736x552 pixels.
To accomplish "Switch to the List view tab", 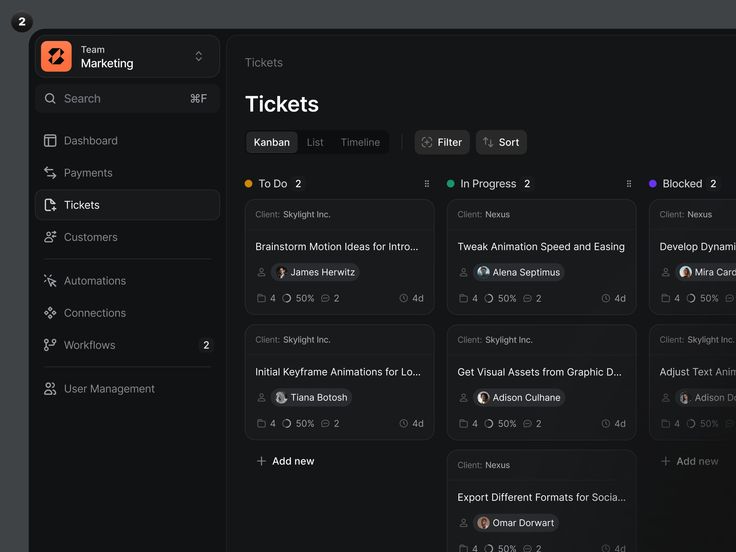I will point(315,142).
